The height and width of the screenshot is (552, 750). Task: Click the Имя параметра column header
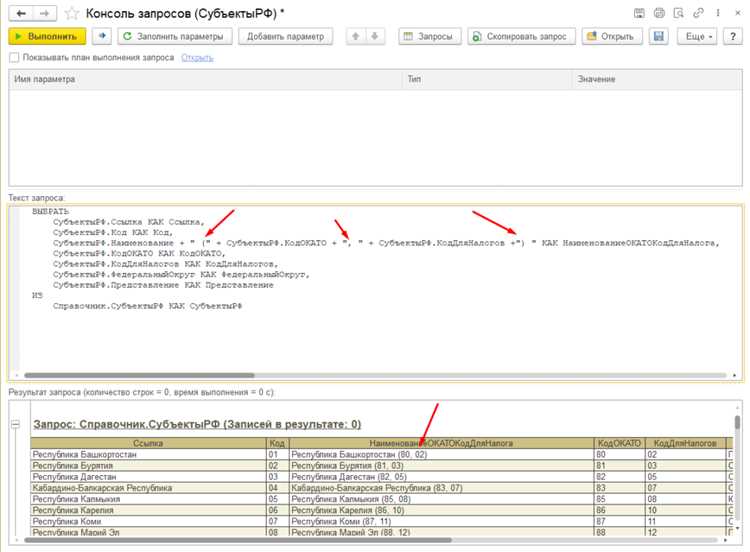[x=206, y=79]
